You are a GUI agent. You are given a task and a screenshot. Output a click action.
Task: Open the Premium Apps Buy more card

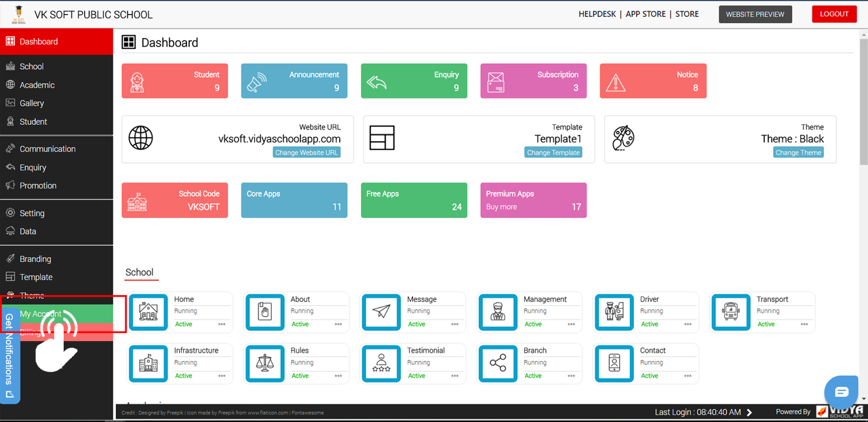pyautogui.click(x=533, y=200)
